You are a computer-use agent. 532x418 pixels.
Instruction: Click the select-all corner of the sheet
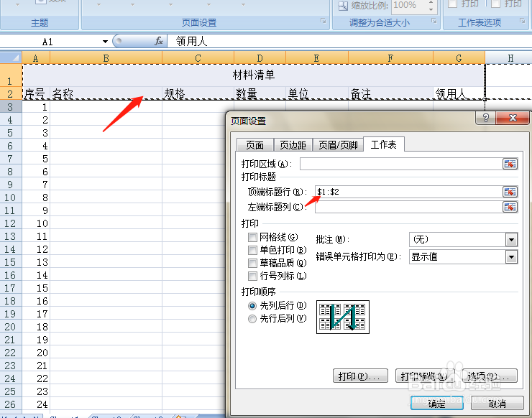pos(12,57)
